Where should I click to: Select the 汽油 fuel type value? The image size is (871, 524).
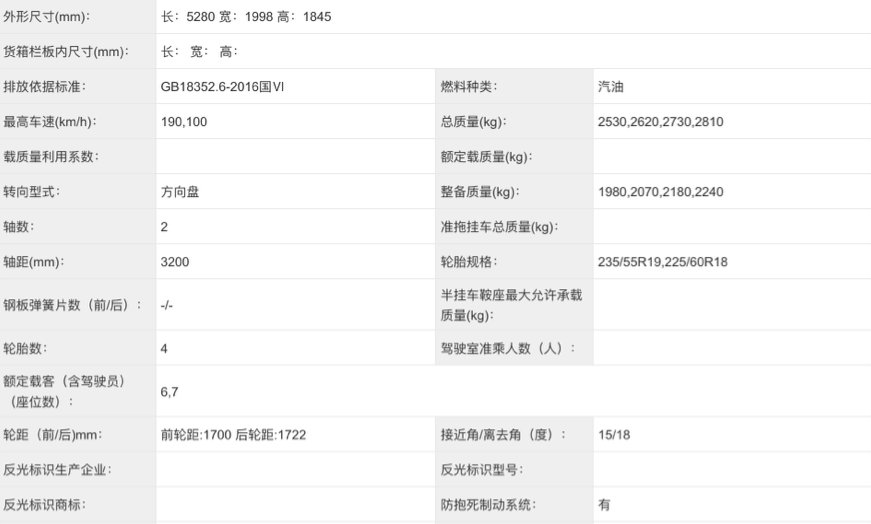pyautogui.click(x=612, y=87)
